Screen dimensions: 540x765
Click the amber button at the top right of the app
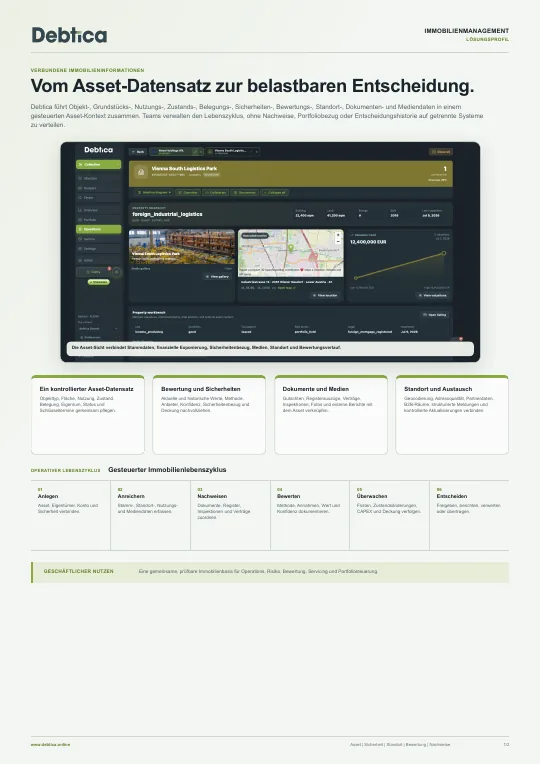pos(441,152)
